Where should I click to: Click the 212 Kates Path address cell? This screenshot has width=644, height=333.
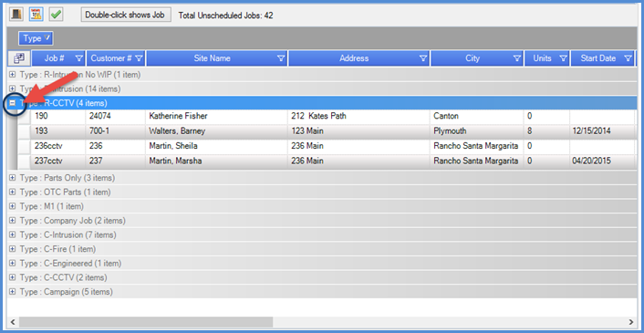pos(358,117)
